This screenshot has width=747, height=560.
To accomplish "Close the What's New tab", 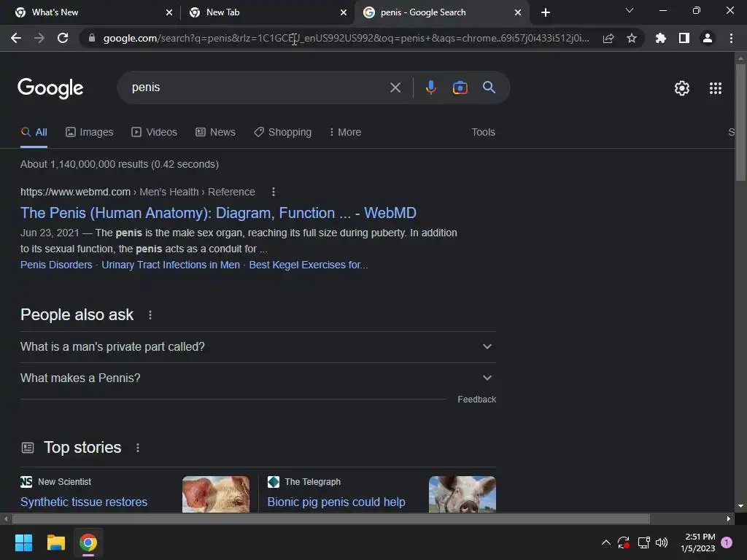I will (x=169, y=12).
